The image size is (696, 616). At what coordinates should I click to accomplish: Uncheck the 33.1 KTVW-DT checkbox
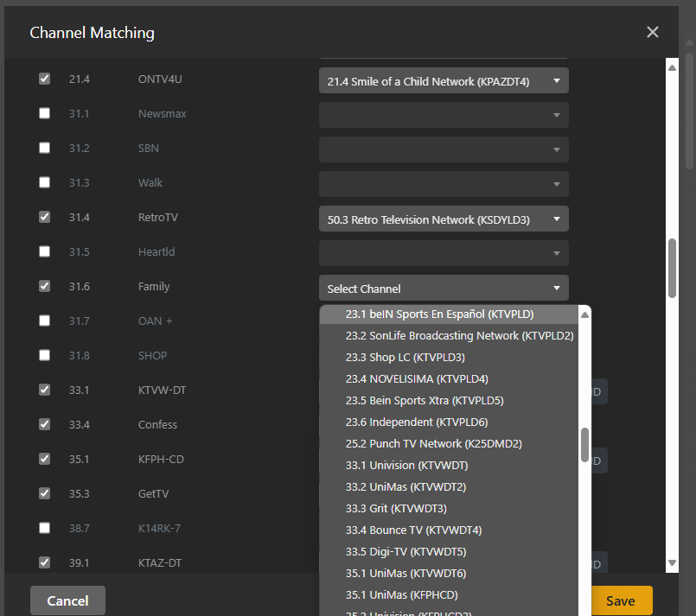pyautogui.click(x=44, y=390)
